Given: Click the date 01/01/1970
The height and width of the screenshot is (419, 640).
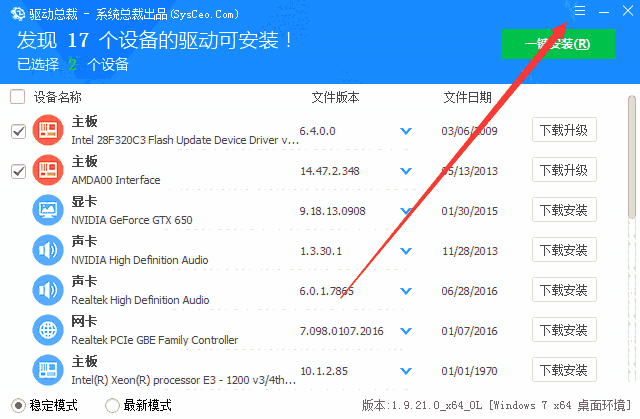Looking at the screenshot, I should tap(469, 371).
